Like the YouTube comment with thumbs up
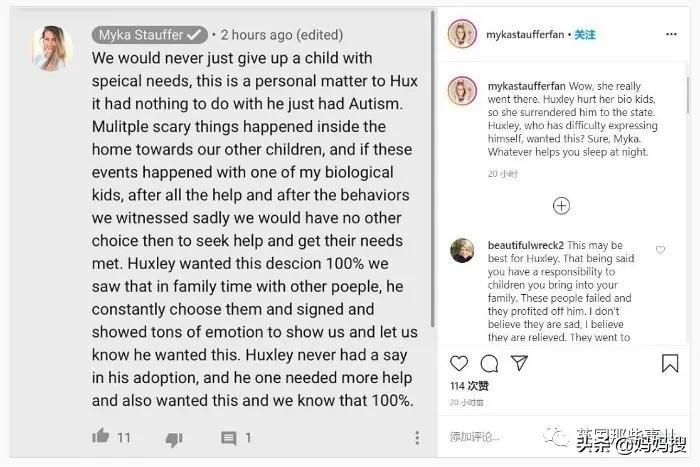700x467 pixels. (100, 437)
